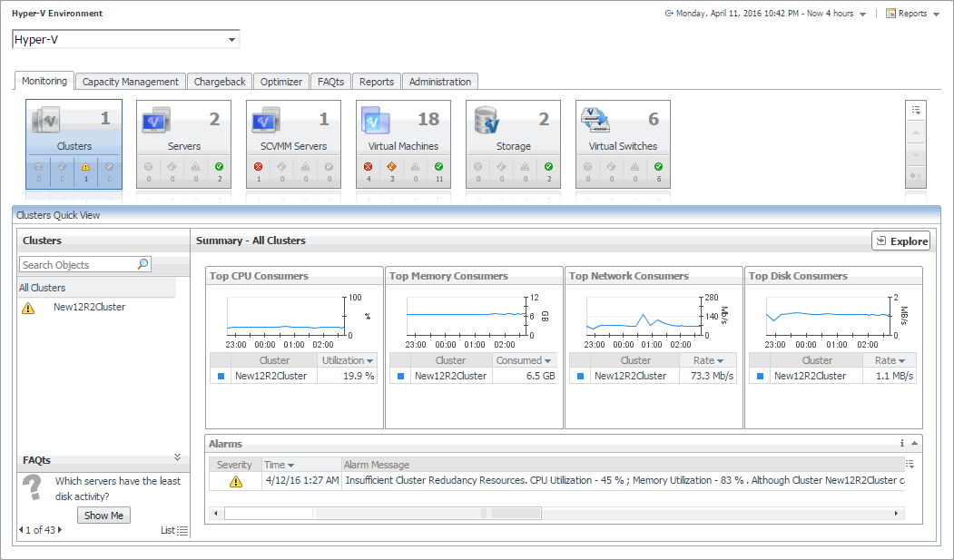Click the search magnifier in Clusters panel
Screen dimensions: 954x560
click(x=143, y=264)
